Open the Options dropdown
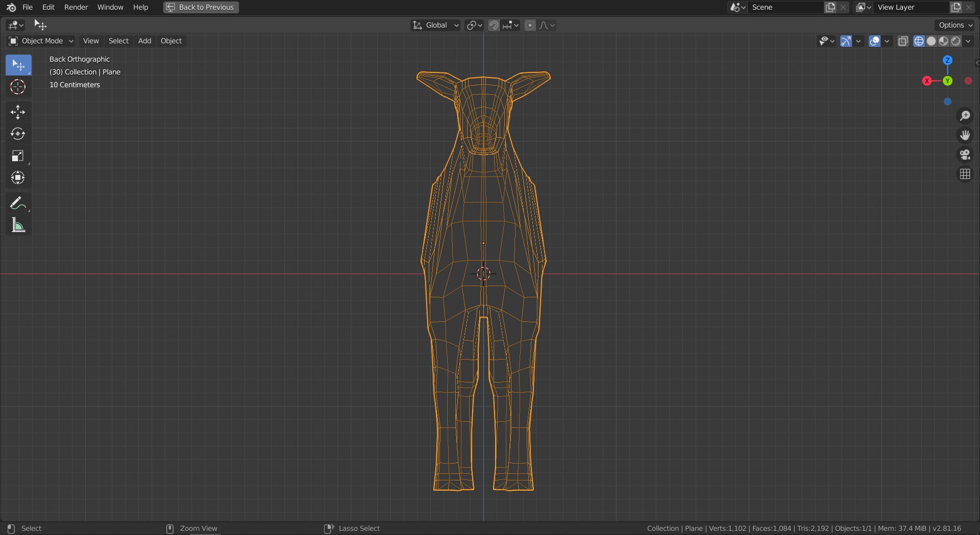This screenshot has height=535, width=980. (x=955, y=25)
